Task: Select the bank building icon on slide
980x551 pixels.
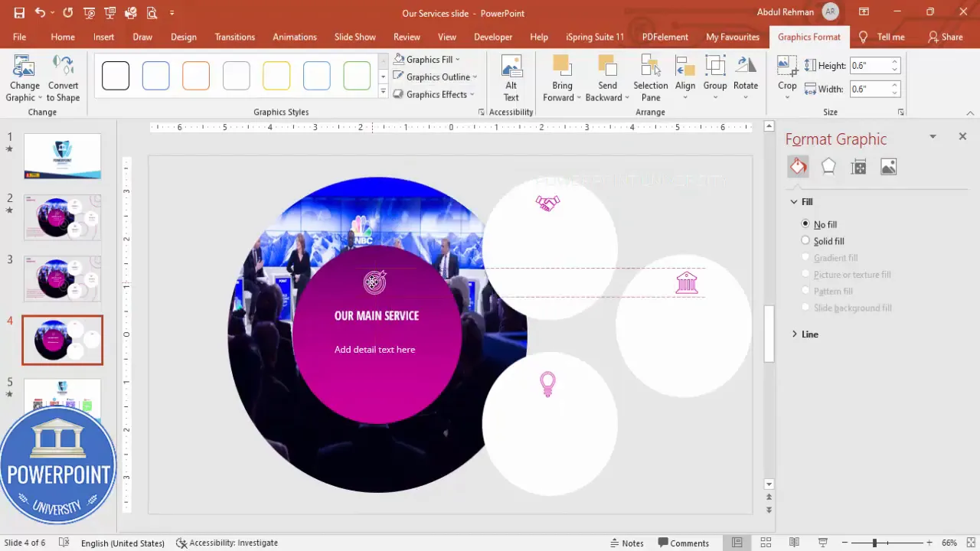Action: pos(687,282)
